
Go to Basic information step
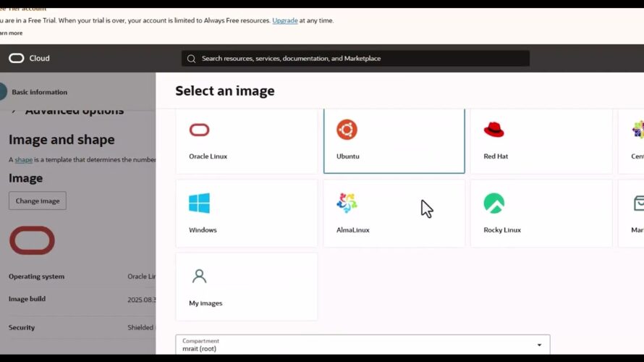(39, 92)
